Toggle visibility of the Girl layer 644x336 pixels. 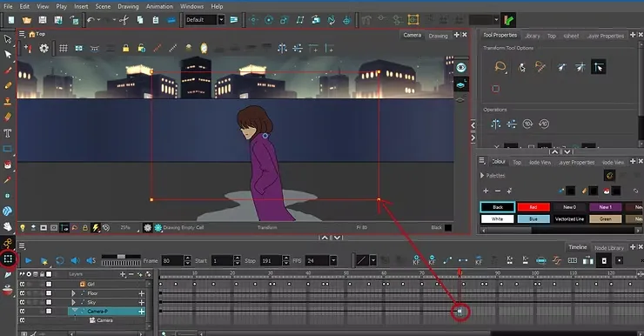22,284
